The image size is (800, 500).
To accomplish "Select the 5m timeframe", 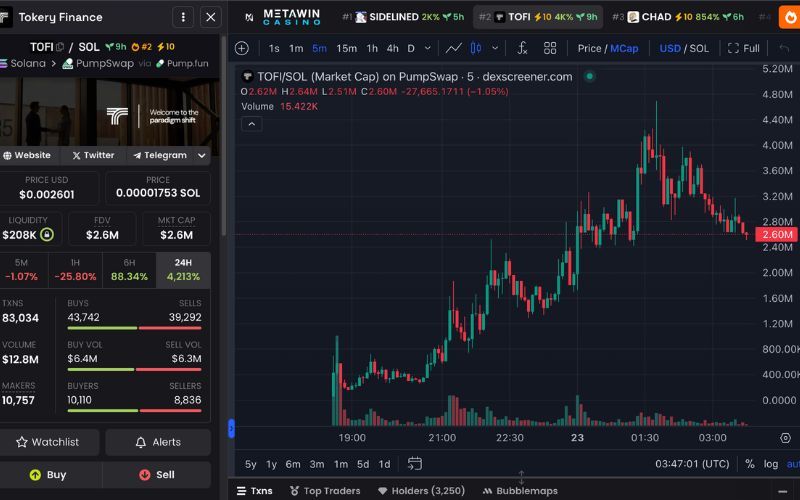I will (x=319, y=48).
